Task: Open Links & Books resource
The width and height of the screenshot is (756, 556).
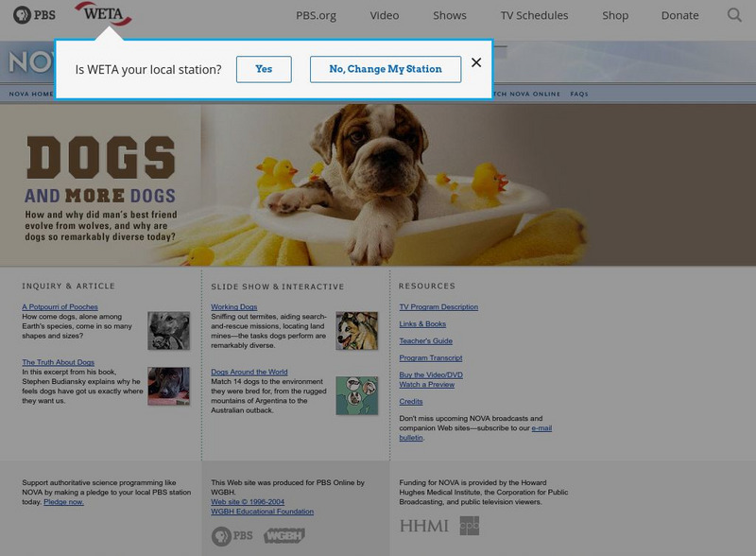Action: point(422,323)
